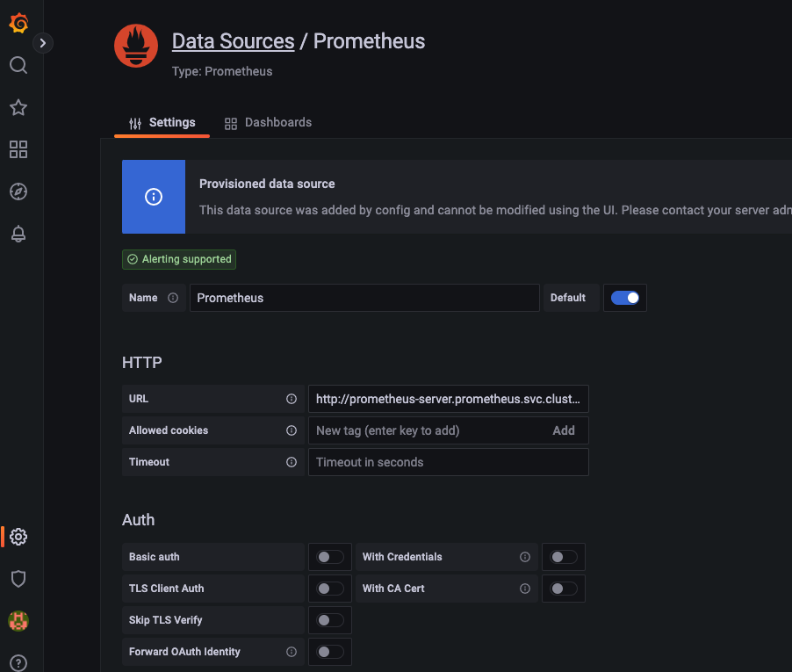792x672 pixels.
Task: Open the search magnifier in sidebar
Action: coord(18,65)
